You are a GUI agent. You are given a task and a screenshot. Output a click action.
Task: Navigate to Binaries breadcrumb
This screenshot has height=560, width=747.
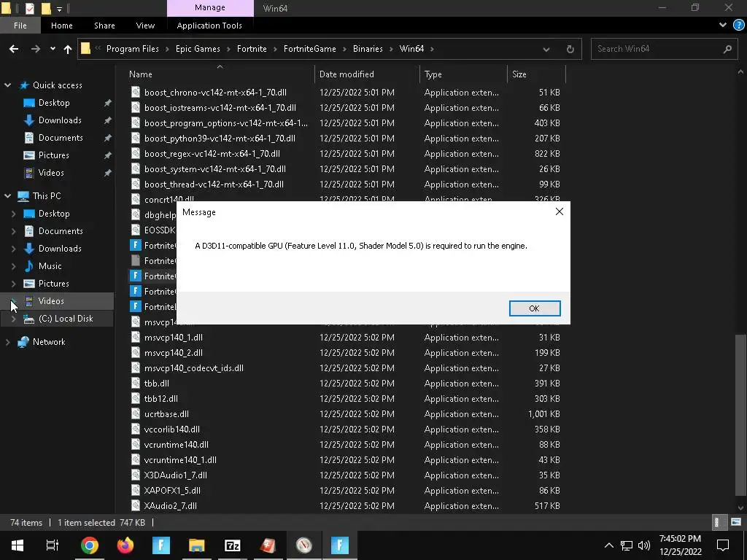[368, 49]
